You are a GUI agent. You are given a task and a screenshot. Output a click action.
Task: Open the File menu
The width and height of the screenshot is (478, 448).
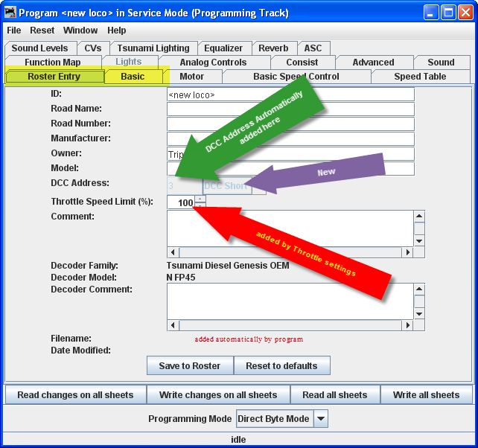point(14,31)
